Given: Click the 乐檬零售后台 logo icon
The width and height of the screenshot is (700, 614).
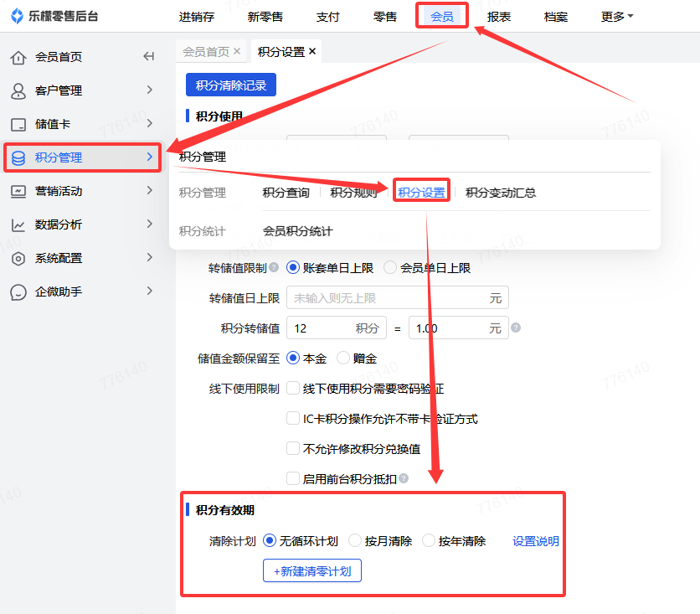Looking at the screenshot, I should pyautogui.click(x=17, y=16).
